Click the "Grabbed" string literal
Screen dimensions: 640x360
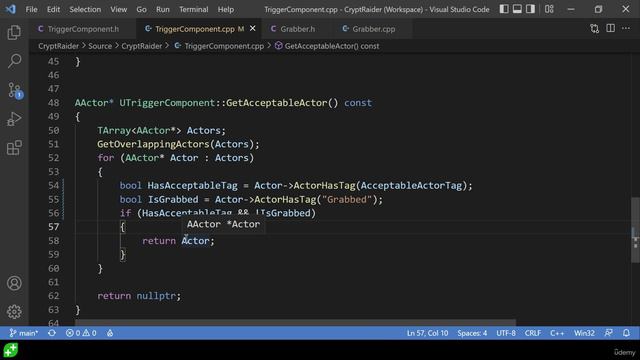click(347, 199)
